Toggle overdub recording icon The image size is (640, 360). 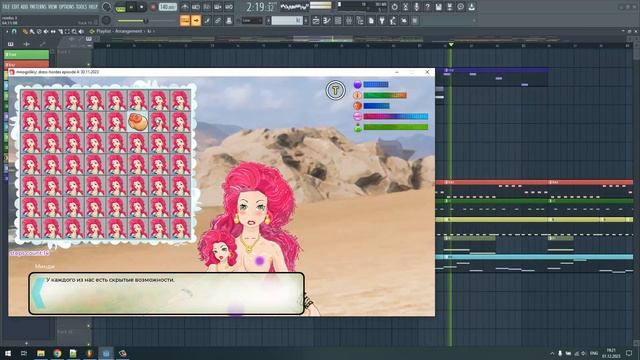click(x=218, y=7)
